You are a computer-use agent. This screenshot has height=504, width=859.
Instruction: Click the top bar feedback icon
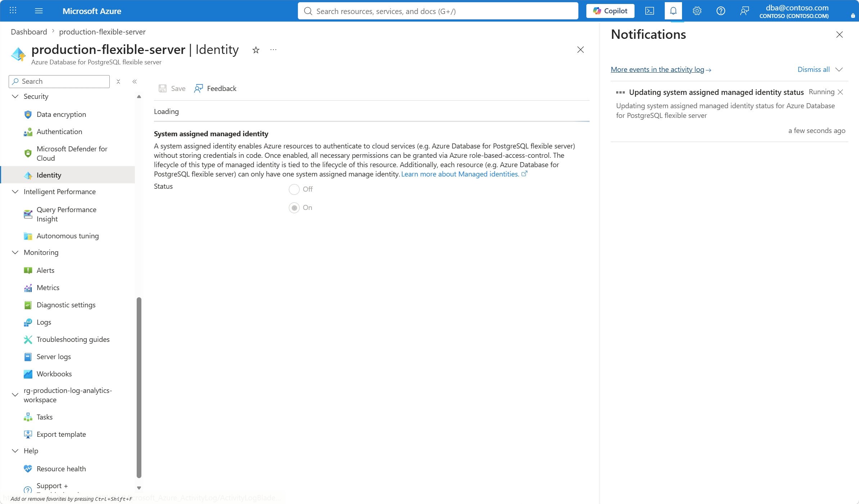tap(745, 11)
